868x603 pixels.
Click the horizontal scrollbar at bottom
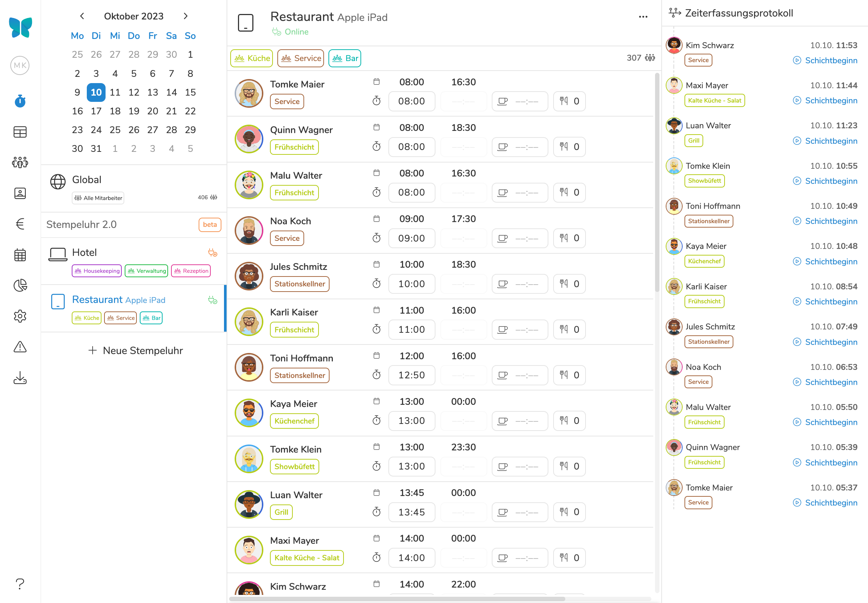(x=397, y=599)
